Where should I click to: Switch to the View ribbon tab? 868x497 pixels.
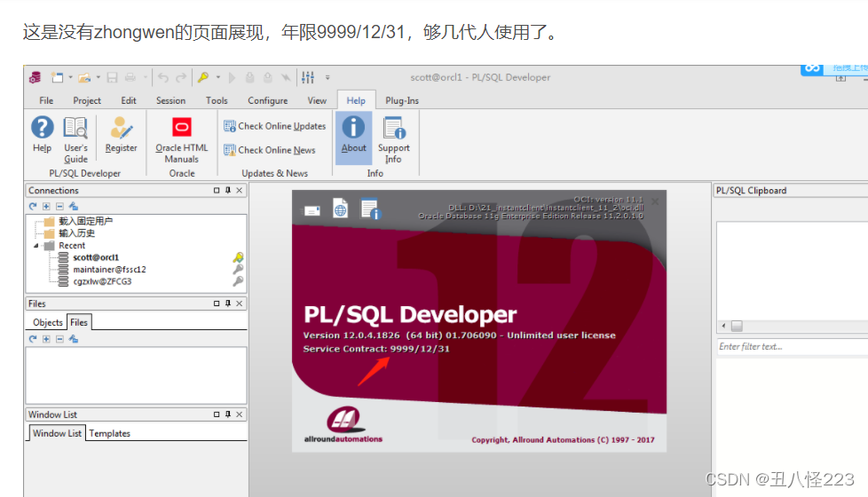317,100
